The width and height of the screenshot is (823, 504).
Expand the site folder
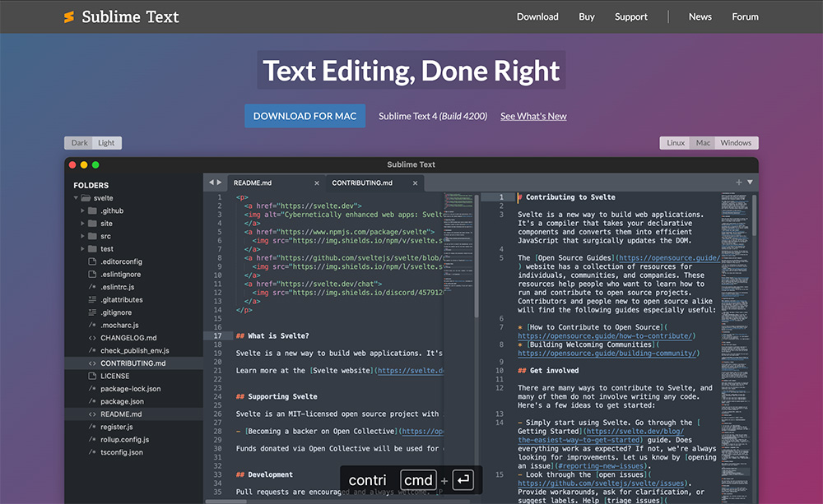click(x=82, y=224)
